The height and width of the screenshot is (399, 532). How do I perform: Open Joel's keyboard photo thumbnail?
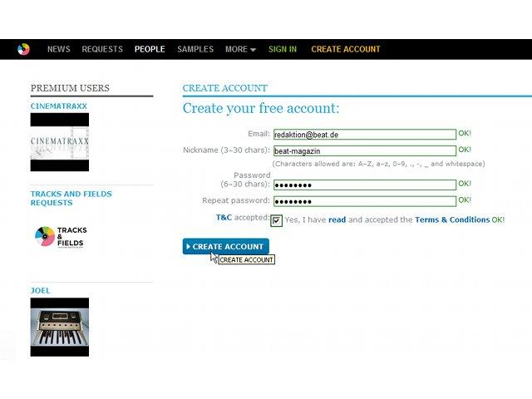pos(60,327)
